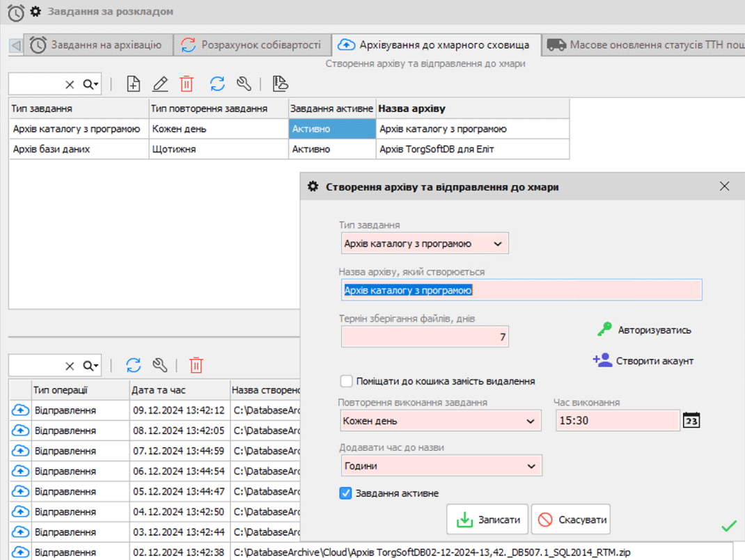Select the 'Архів бази даних' task row
745x560 pixels.
[289, 149]
